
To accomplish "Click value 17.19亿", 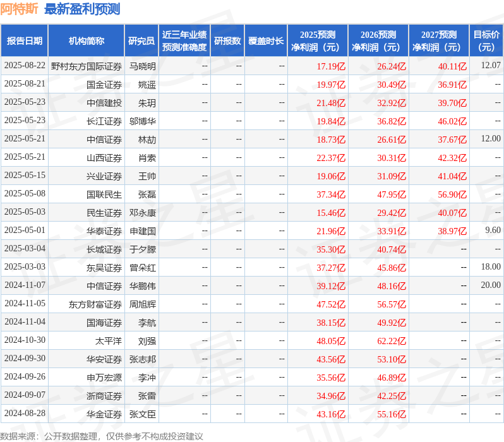I will (x=331, y=66).
